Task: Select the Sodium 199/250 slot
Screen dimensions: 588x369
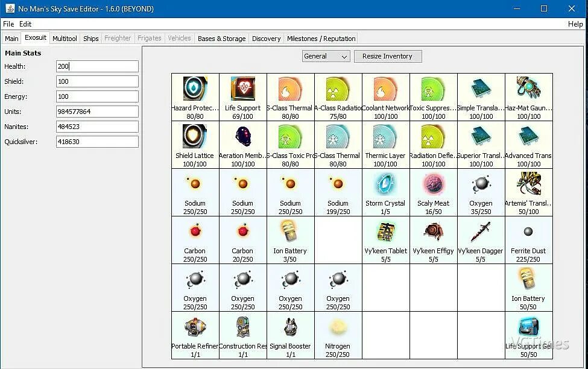Action: (x=338, y=192)
